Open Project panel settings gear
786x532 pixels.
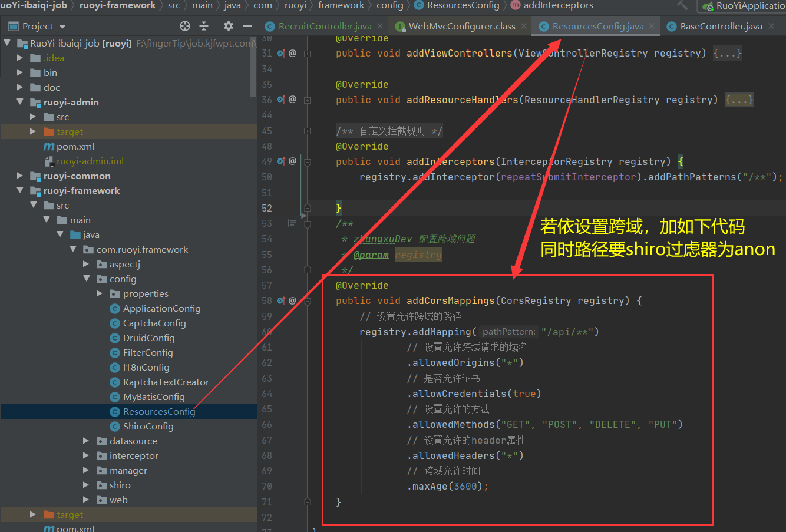point(229,26)
